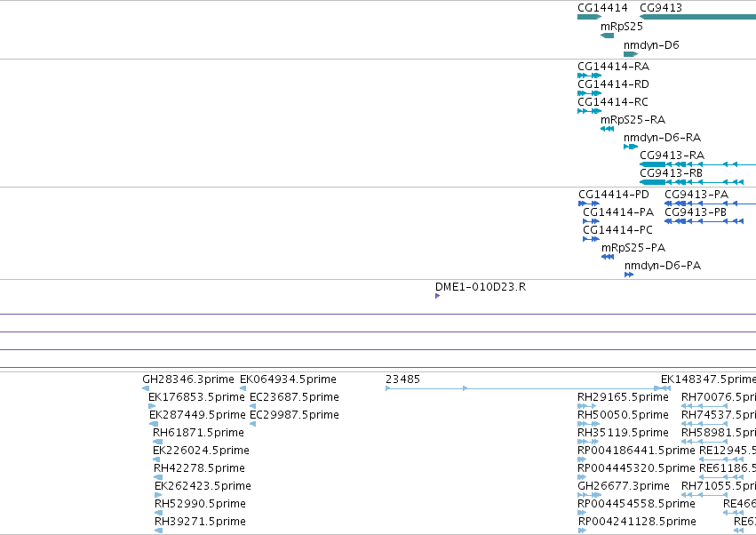Click the nmdyn-D6 gene label
756x535 pixels.
tap(651, 45)
